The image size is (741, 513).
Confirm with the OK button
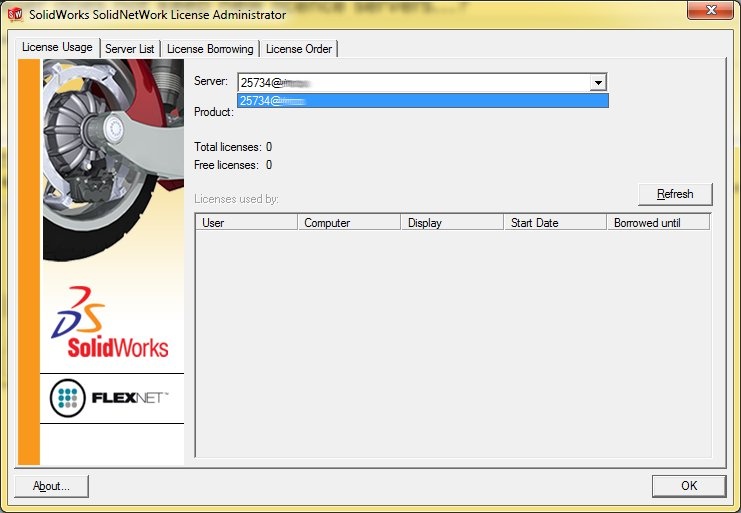click(689, 486)
